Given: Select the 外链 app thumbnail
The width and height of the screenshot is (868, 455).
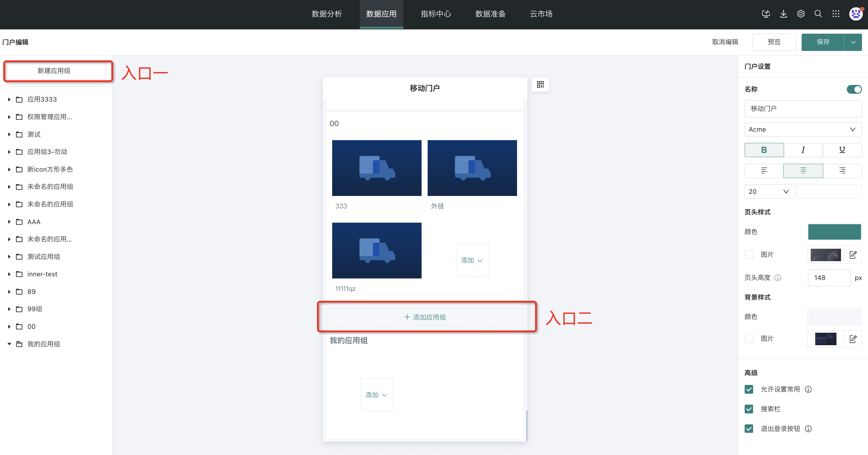Looking at the screenshot, I should click(x=472, y=168).
